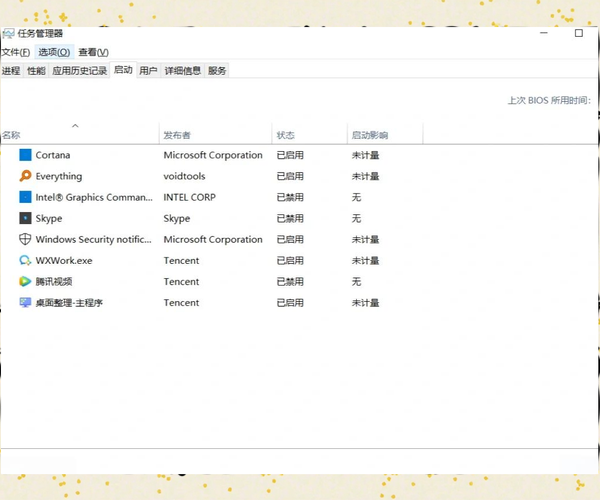Select the WXWork.exe icon
600x500 pixels.
click(26, 260)
